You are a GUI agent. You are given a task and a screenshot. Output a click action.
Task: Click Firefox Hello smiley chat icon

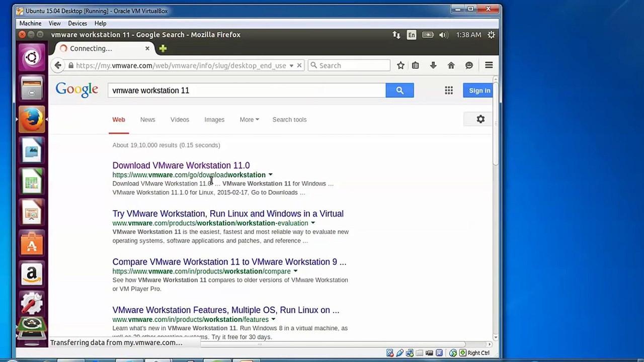[x=469, y=65]
